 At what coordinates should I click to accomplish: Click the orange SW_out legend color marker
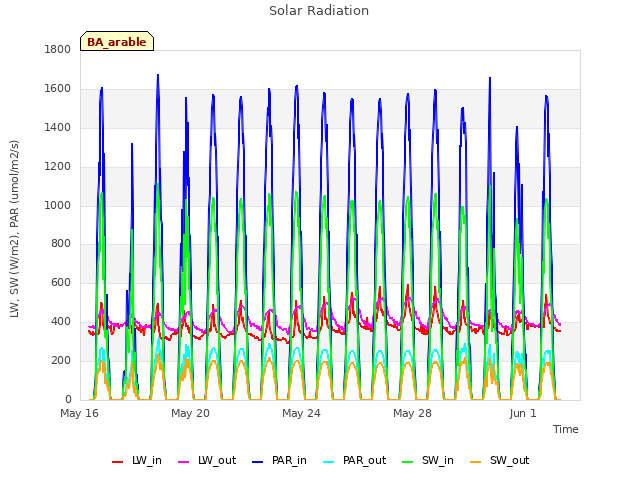pyautogui.click(x=475, y=462)
